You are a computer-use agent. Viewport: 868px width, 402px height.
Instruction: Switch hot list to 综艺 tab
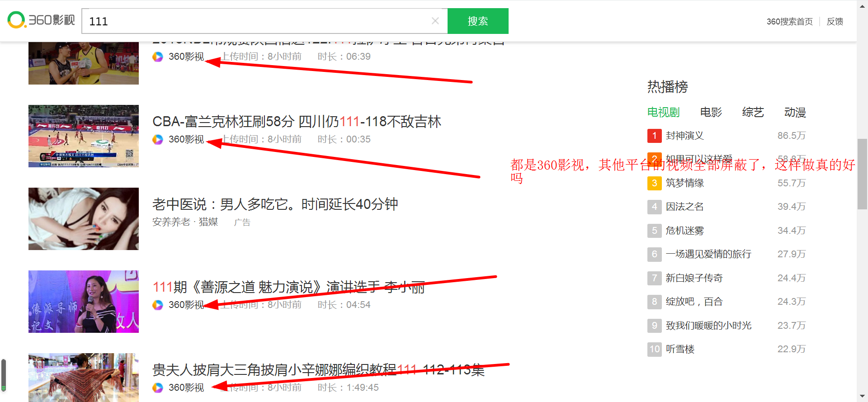click(753, 112)
